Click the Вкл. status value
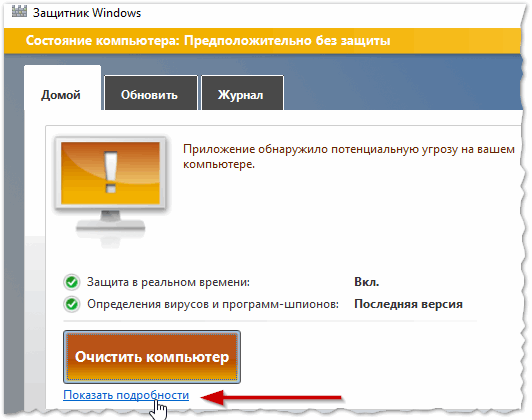 pyautogui.click(x=366, y=282)
